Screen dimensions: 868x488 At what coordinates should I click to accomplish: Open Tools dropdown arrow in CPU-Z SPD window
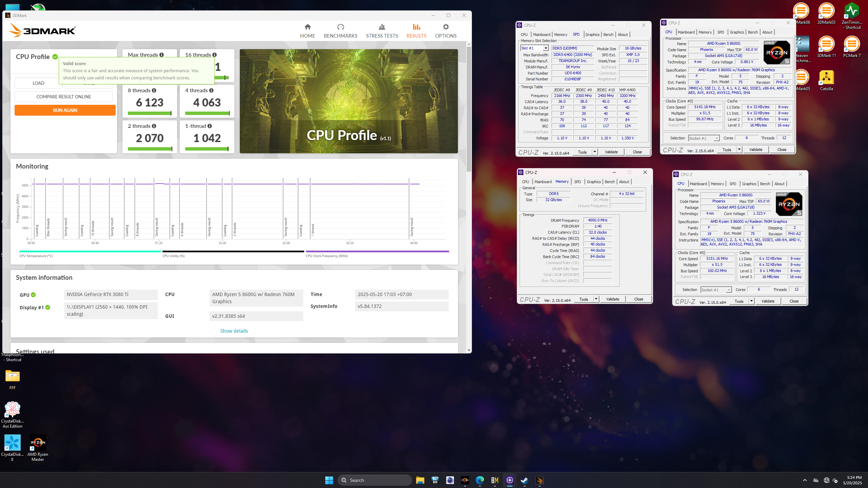(x=595, y=152)
